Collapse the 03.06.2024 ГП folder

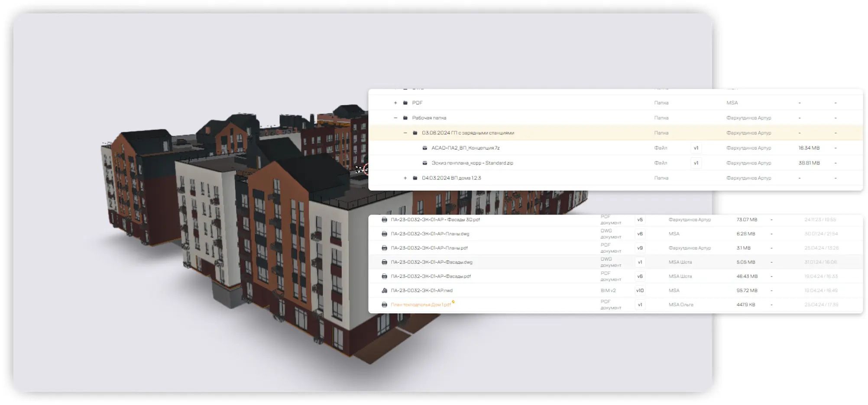[405, 133]
